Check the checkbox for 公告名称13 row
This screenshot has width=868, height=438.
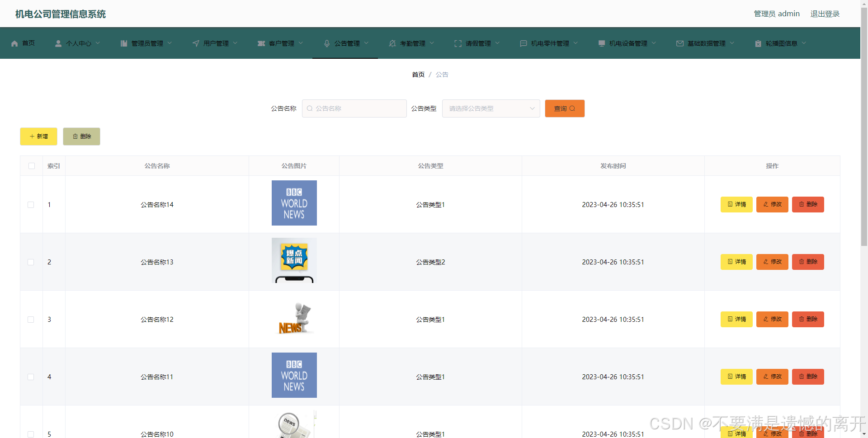tap(31, 262)
